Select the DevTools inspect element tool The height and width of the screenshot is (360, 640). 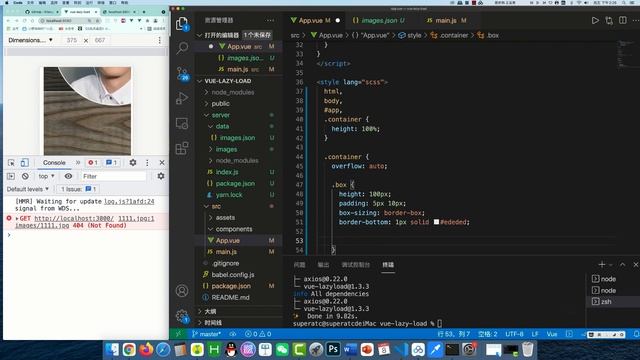(x=11, y=162)
